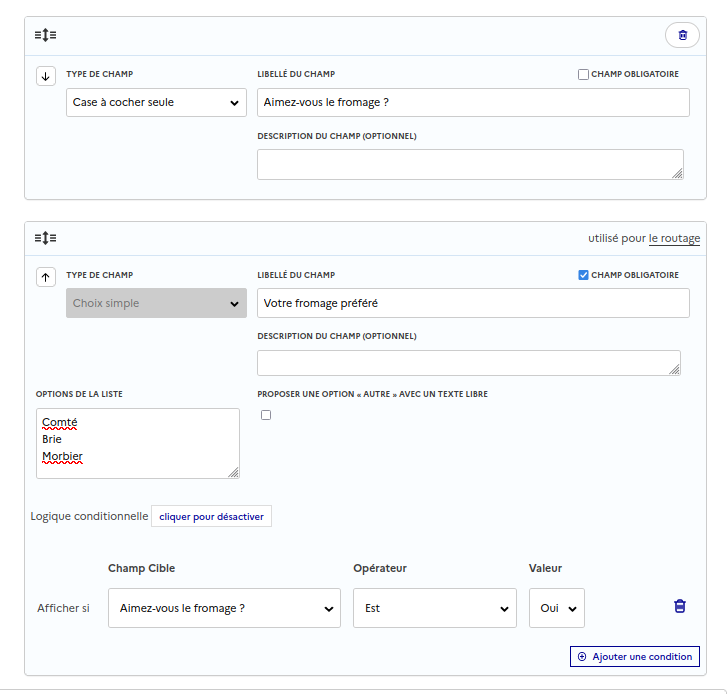Open the greyed-out Choix simple type dropdown
This screenshot has height=694, width=728.
[156, 303]
